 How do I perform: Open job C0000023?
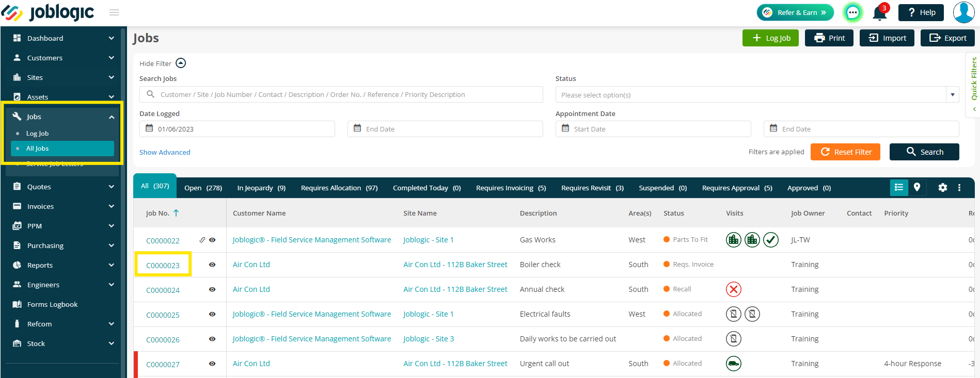tap(163, 265)
